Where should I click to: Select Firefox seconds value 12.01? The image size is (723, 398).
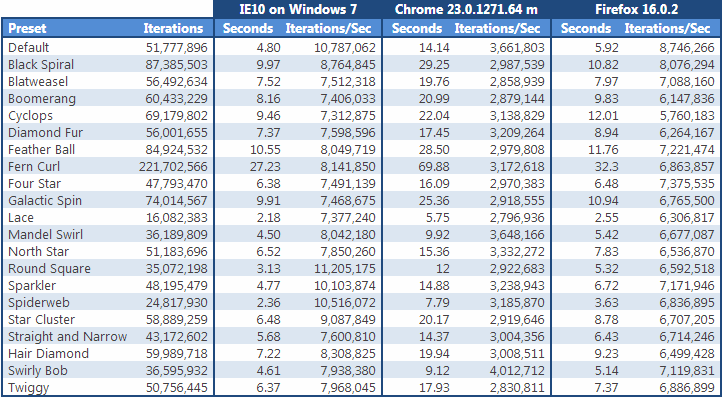(603, 116)
